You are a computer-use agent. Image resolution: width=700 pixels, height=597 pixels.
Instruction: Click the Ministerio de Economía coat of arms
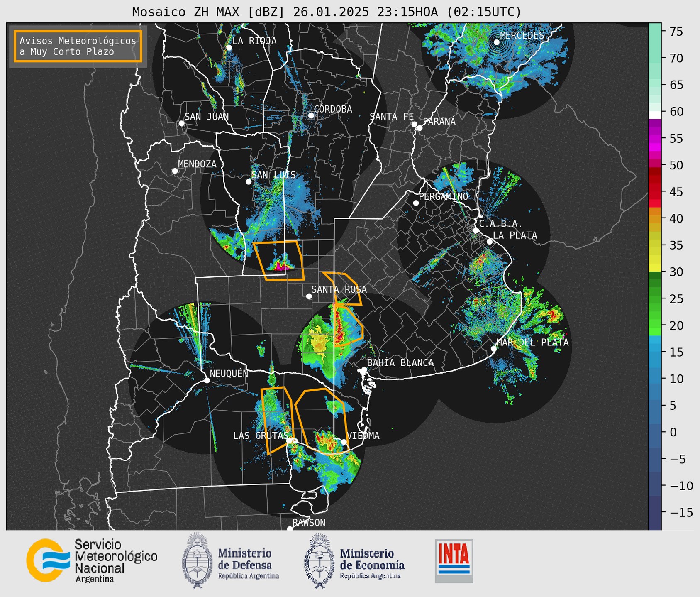click(x=320, y=560)
